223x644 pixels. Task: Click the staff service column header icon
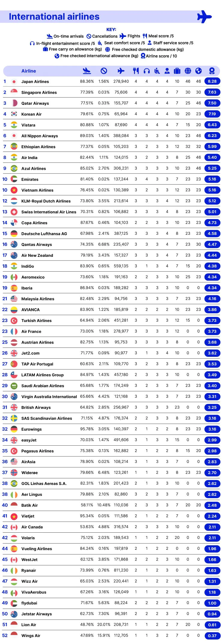point(167,71)
